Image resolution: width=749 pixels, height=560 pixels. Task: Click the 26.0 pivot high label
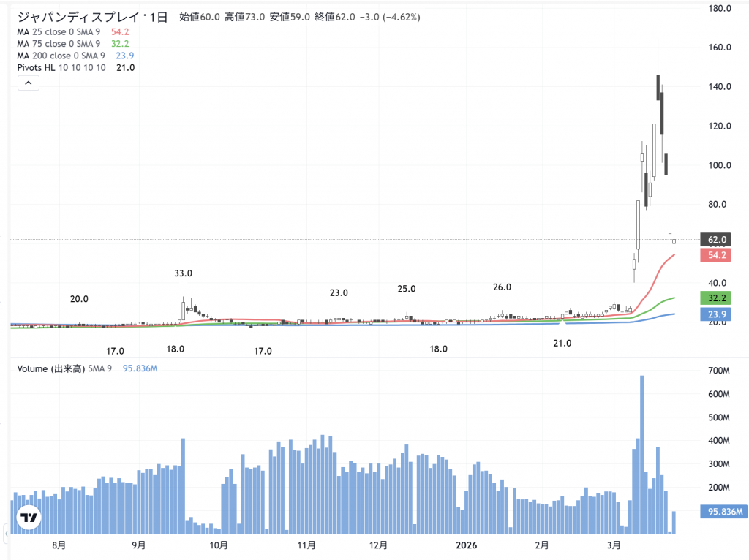coord(502,287)
